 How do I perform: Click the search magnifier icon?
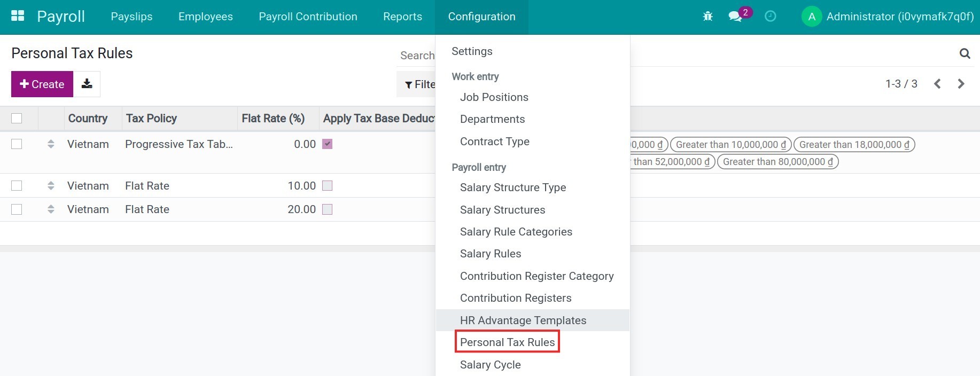[965, 53]
